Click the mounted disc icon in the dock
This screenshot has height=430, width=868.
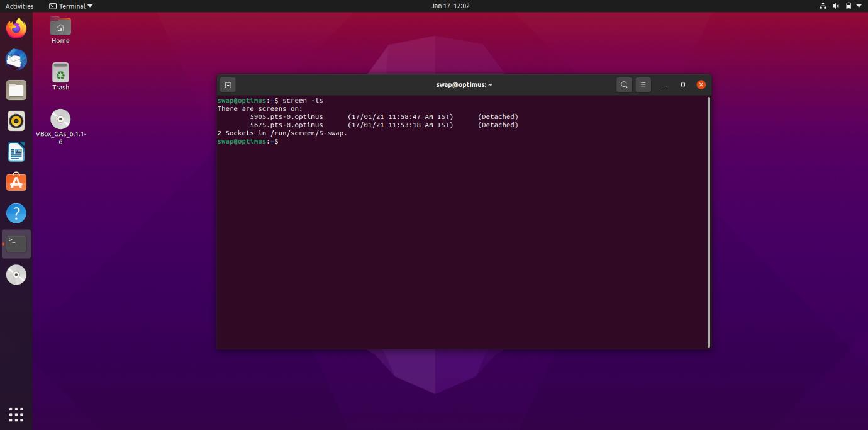pyautogui.click(x=16, y=275)
